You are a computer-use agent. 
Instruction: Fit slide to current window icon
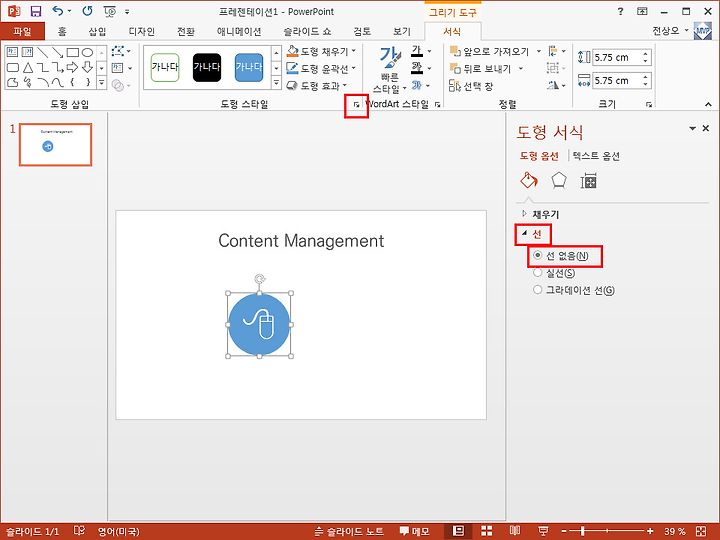(701, 531)
